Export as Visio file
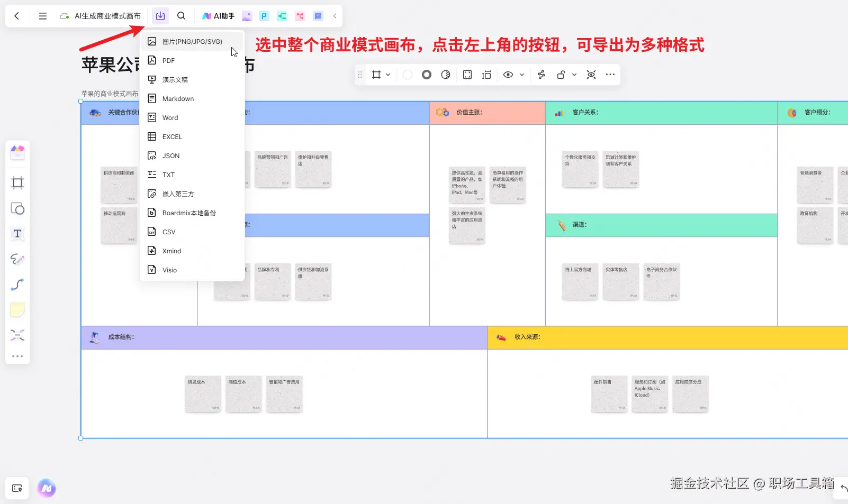848x504 pixels. coord(192,270)
